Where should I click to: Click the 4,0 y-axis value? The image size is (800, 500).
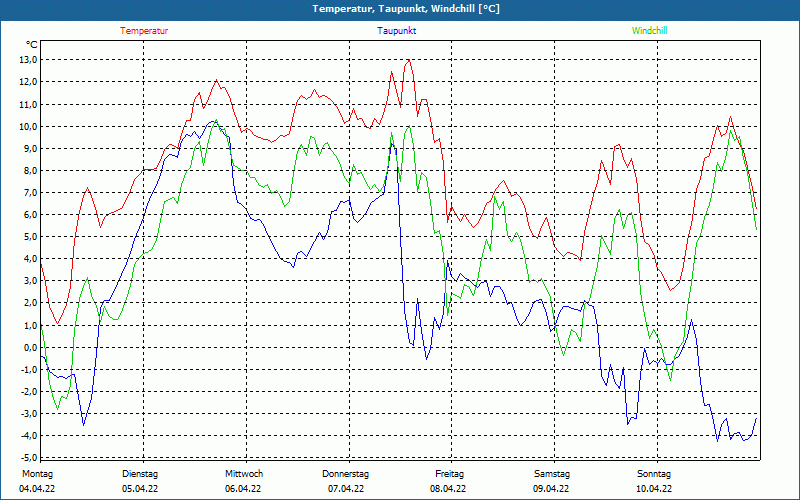[x=31, y=259]
